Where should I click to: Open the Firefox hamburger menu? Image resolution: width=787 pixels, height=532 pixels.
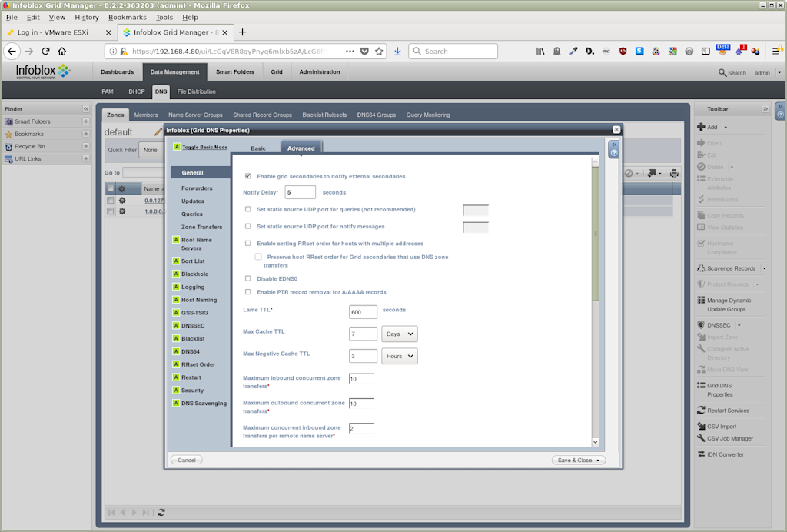click(x=776, y=52)
